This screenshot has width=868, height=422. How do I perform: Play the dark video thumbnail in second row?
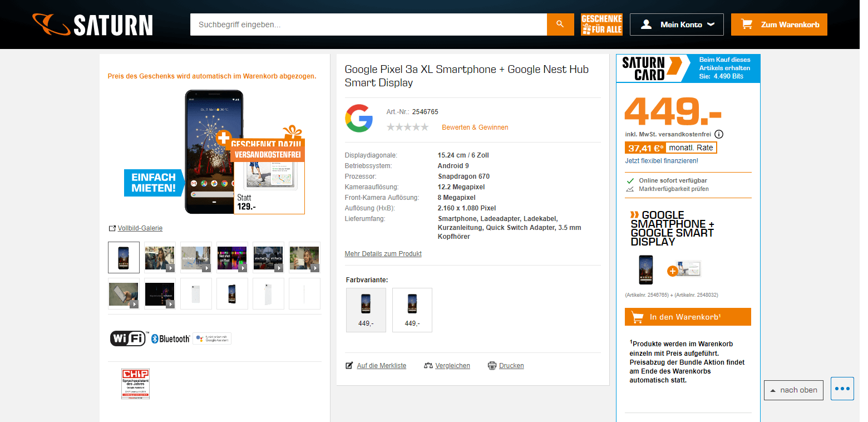click(x=160, y=293)
